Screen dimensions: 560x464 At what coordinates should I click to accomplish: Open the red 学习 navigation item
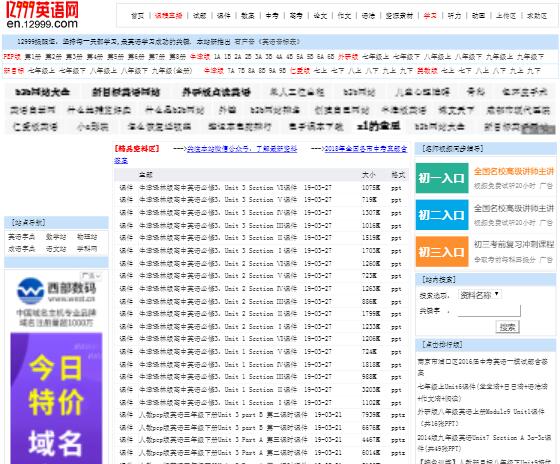[x=430, y=16]
